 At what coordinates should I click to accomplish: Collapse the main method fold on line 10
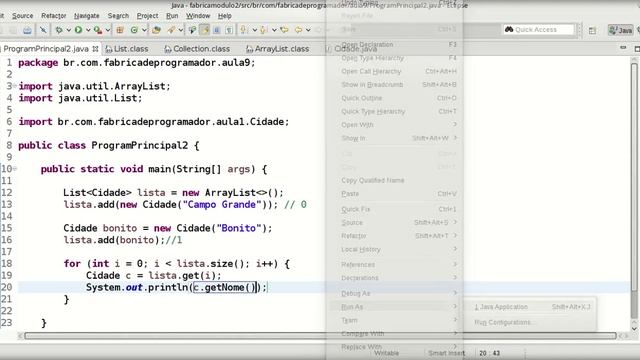click(15, 169)
